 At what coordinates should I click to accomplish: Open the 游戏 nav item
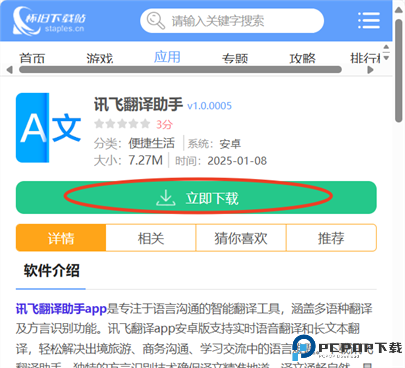[100, 58]
